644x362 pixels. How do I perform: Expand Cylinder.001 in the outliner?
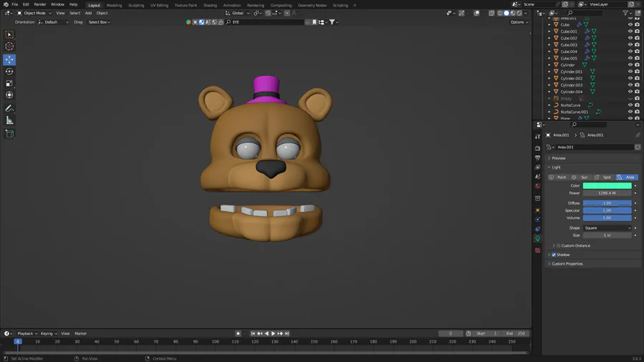pyautogui.click(x=549, y=72)
